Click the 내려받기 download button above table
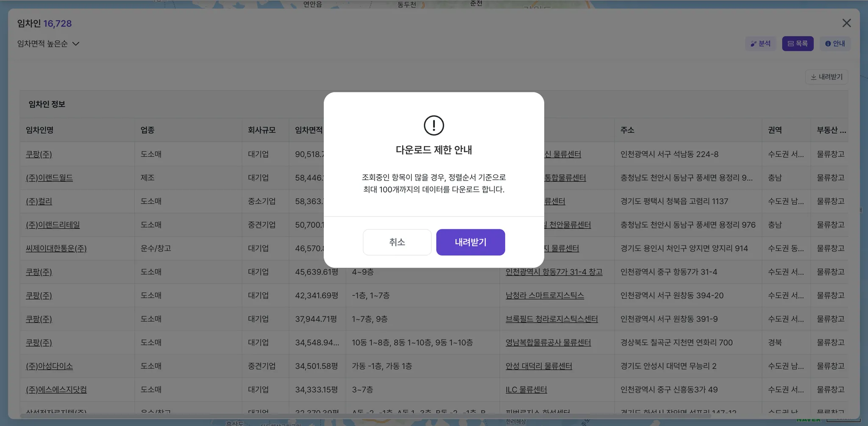The image size is (868, 426). (826, 77)
